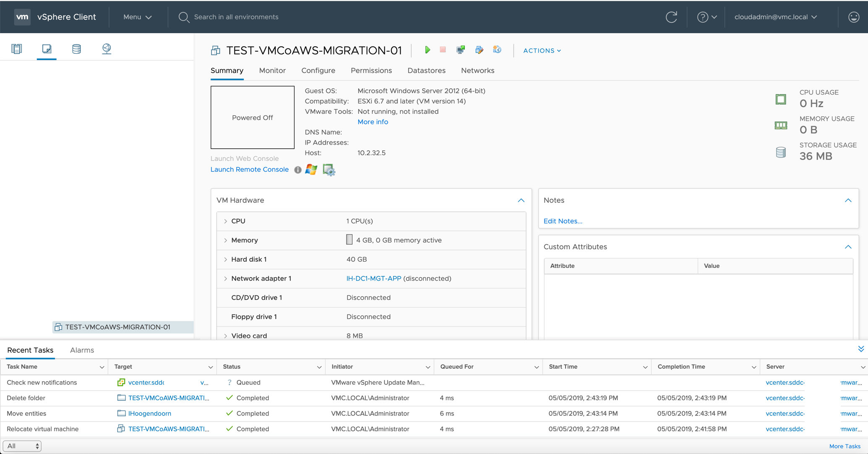Open the feedback smiley icon
The height and width of the screenshot is (454, 868).
853,17
